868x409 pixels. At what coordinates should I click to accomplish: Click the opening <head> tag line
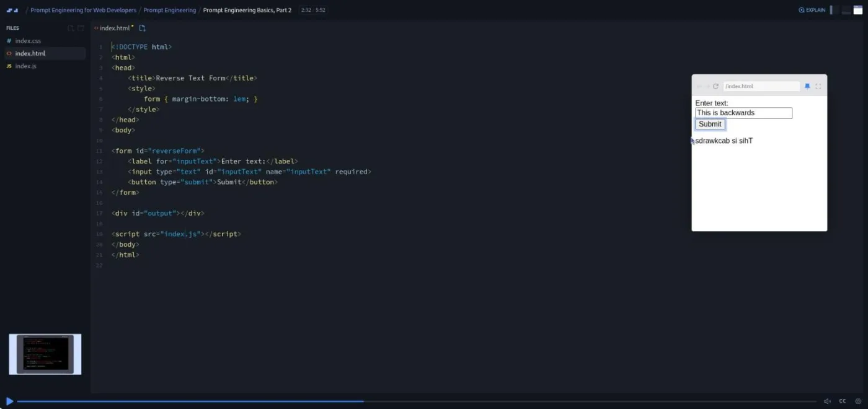(x=123, y=68)
